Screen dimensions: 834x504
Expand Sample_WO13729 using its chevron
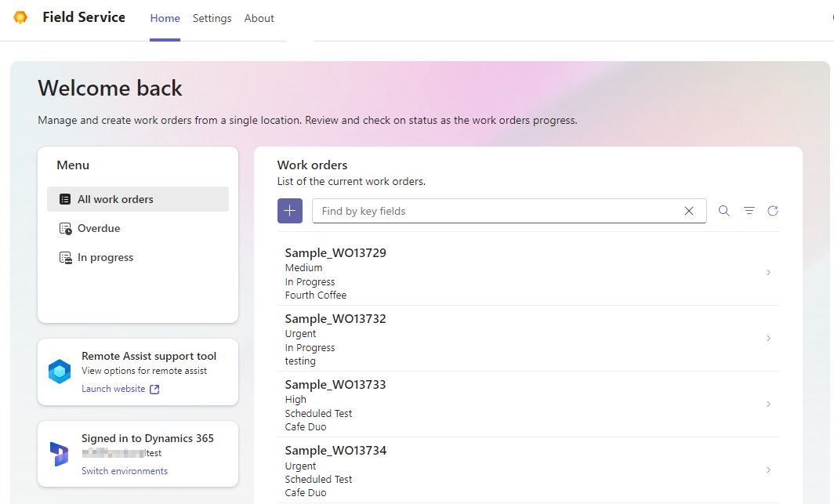pos(769,272)
